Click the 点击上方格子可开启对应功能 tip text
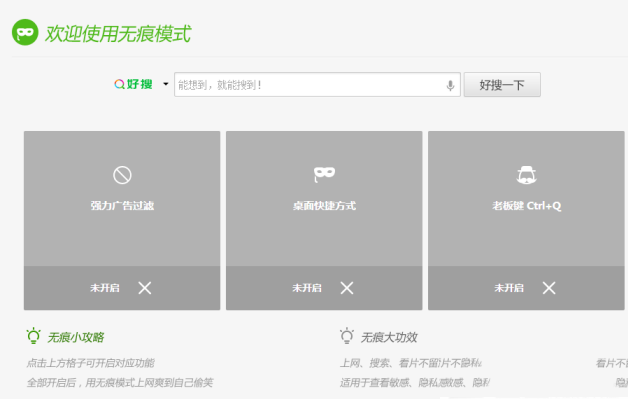 91,363
